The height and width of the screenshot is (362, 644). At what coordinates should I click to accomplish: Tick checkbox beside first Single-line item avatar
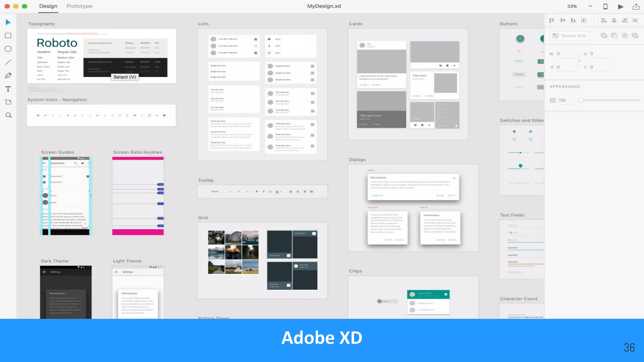(312, 66)
